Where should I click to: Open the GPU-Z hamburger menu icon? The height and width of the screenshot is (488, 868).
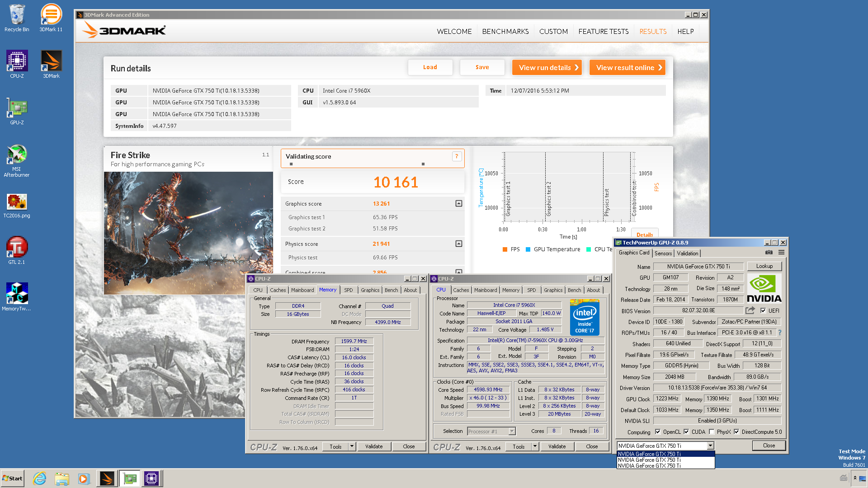pyautogui.click(x=781, y=253)
